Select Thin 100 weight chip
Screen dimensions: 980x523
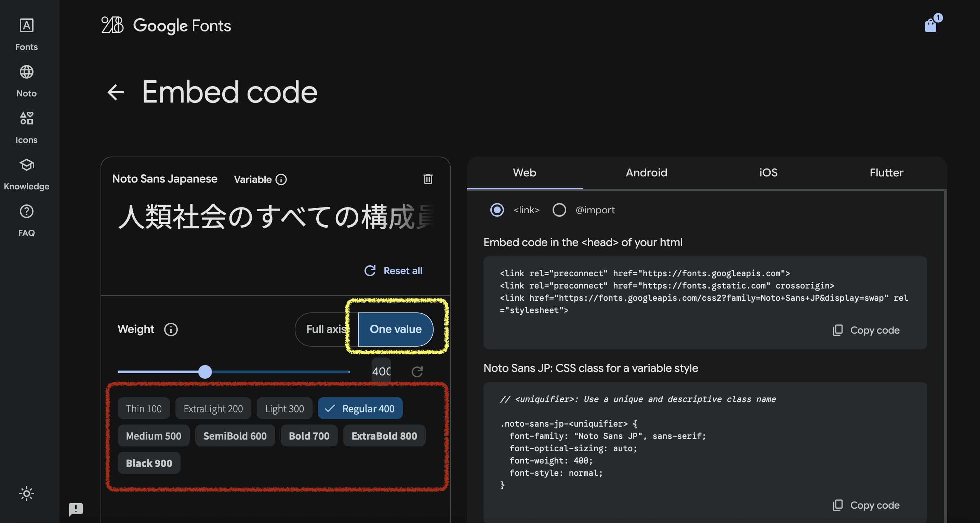click(x=144, y=408)
